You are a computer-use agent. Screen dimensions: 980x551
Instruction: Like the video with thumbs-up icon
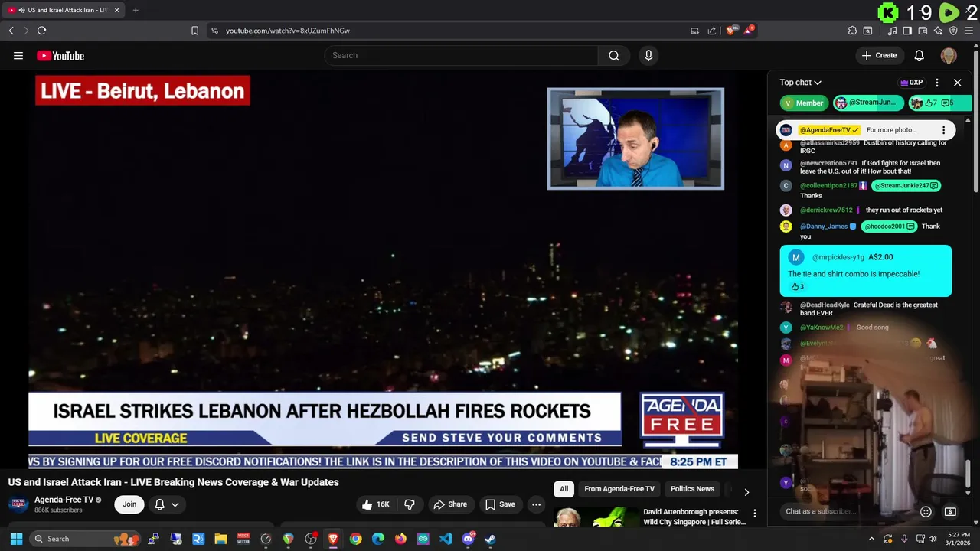point(375,504)
